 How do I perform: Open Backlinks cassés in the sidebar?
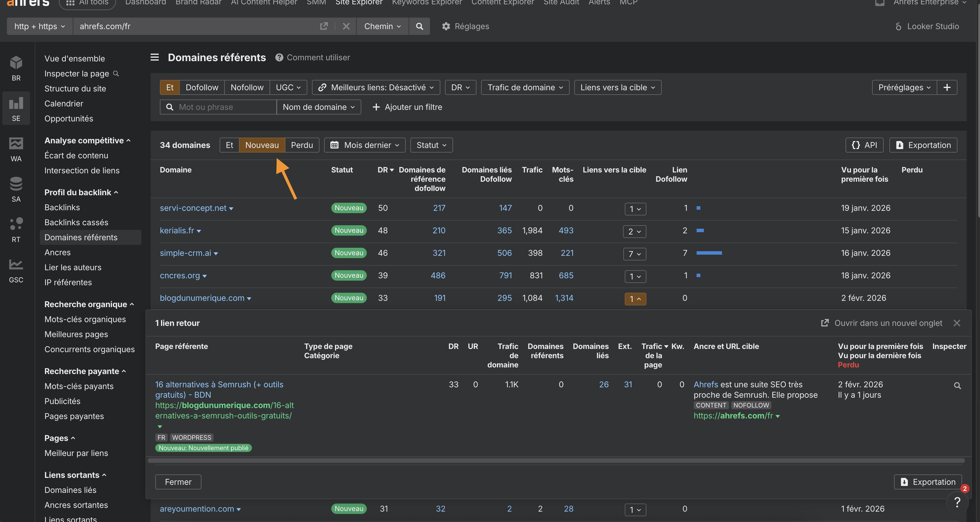coord(76,222)
